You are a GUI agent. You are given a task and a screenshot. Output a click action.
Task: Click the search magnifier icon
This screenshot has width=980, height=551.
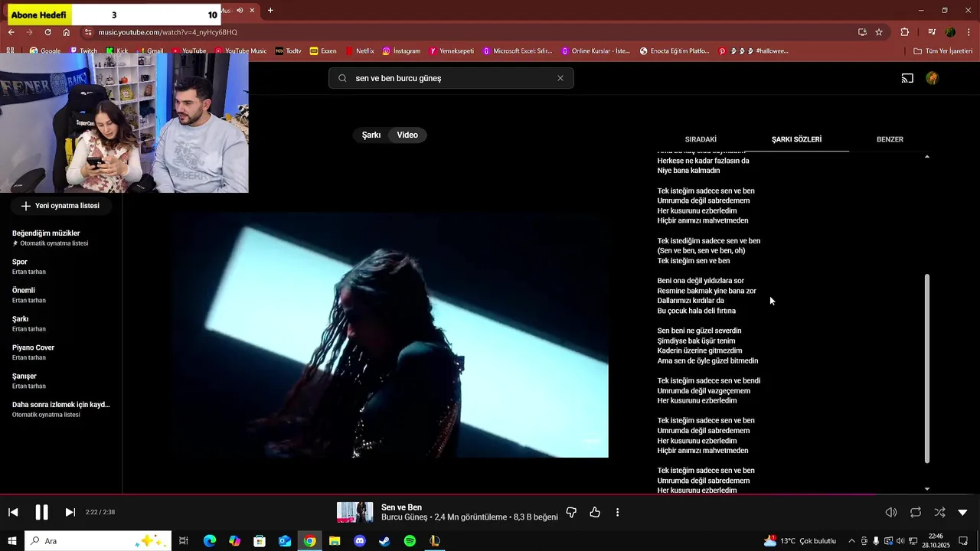[x=342, y=78]
